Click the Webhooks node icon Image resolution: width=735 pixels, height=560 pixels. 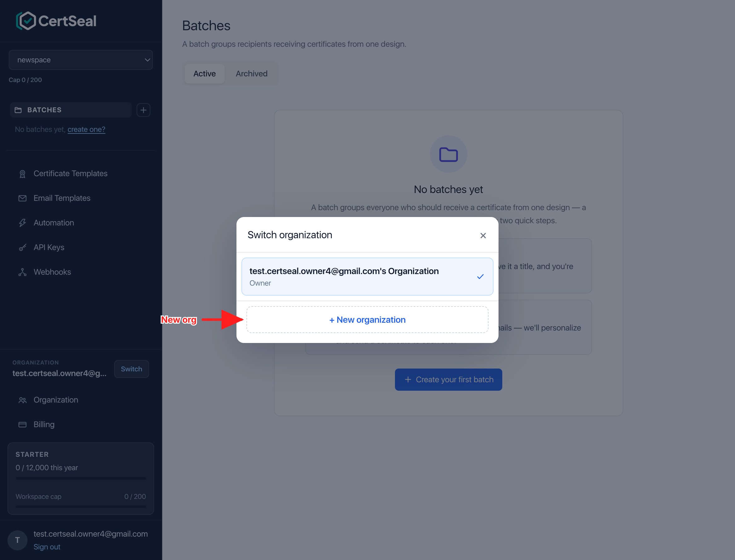(22, 272)
